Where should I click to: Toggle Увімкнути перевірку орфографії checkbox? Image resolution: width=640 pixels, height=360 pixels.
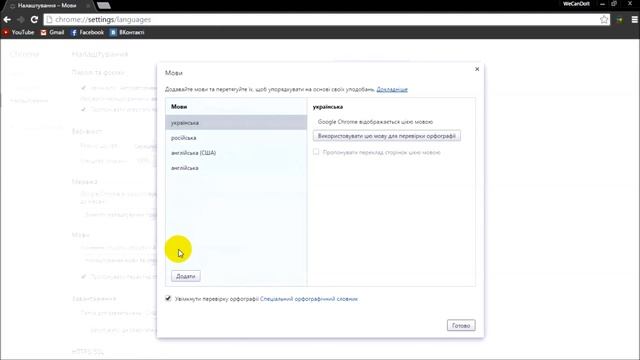pyautogui.click(x=168, y=298)
